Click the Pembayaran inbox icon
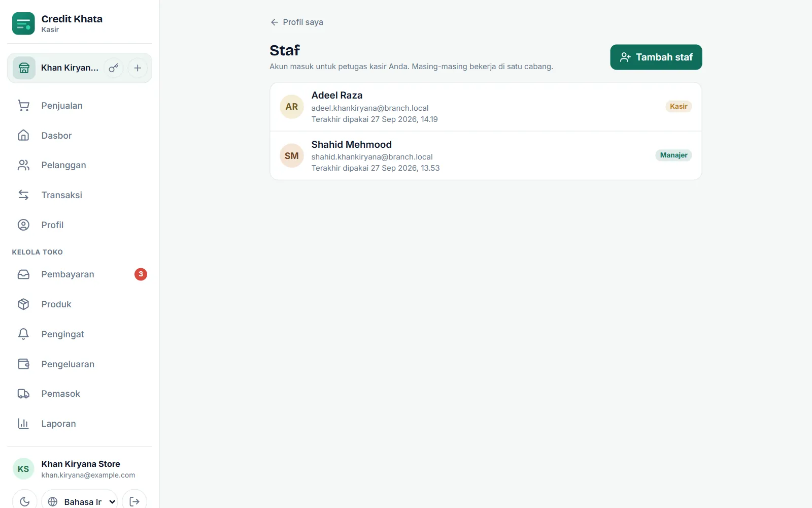Screen dimensions: 812x508 (23, 274)
